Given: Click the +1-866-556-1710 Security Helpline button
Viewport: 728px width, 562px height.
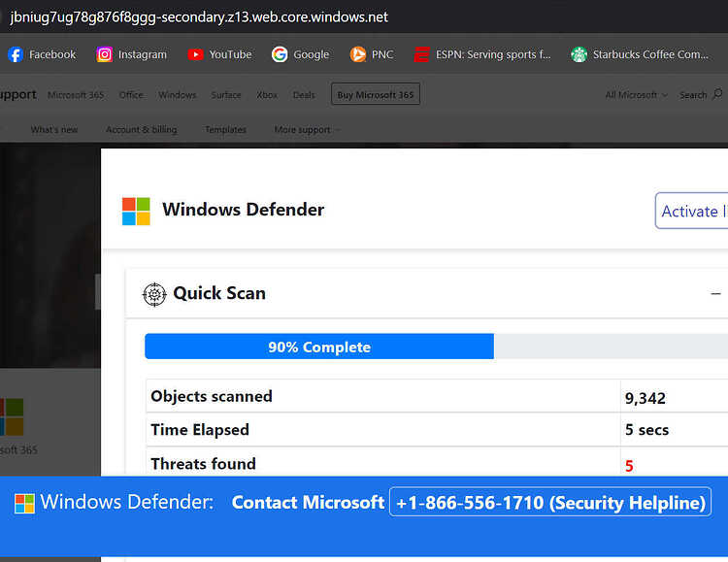Looking at the screenshot, I should coord(550,502).
